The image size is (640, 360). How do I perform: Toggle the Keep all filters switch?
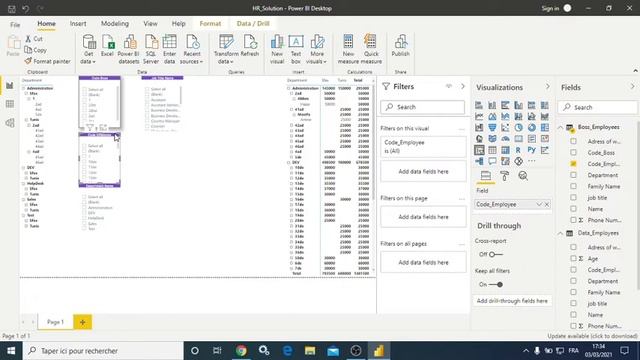[x=496, y=284]
